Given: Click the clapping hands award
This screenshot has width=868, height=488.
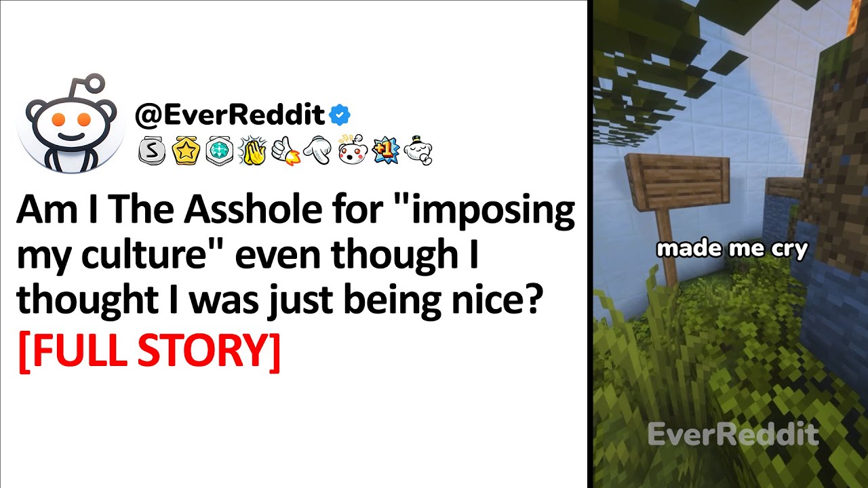Looking at the screenshot, I should pos(253,151).
